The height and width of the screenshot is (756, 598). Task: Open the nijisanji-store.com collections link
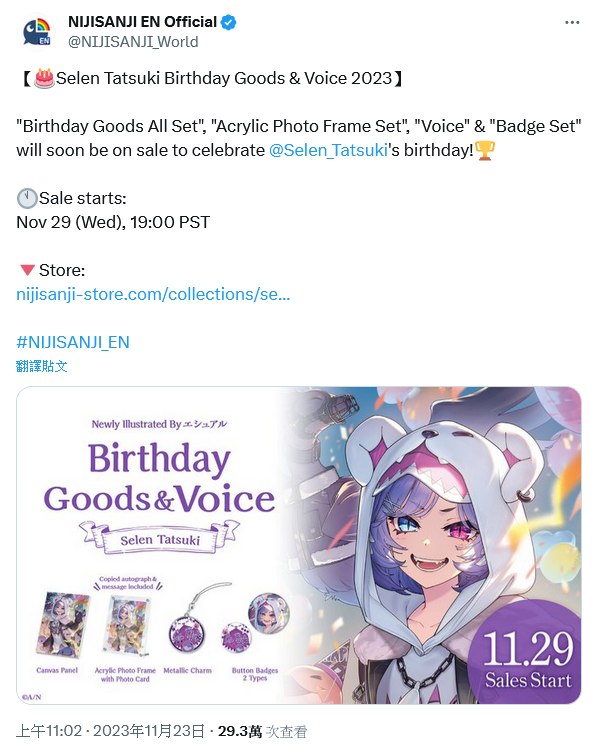point(153,294)
